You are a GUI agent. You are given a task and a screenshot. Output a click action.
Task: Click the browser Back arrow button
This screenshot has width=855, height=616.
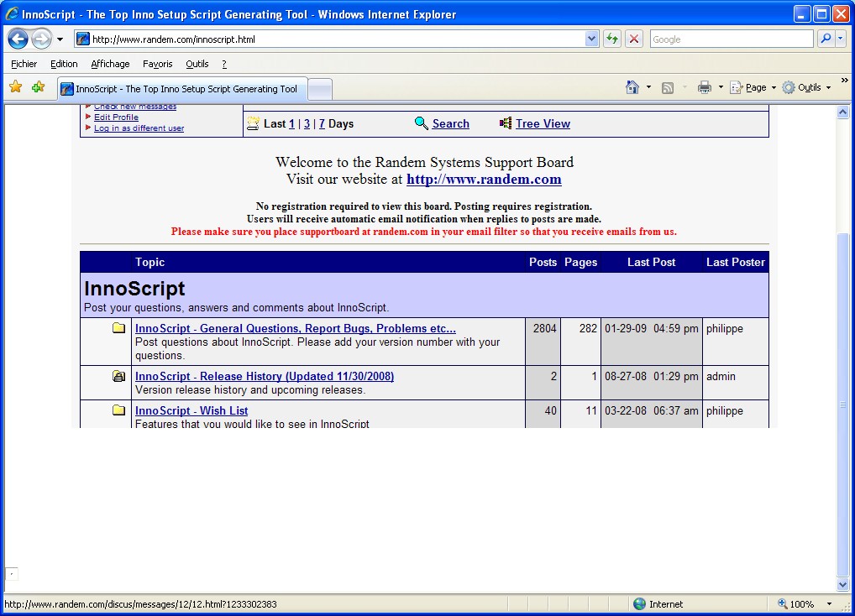click(18, 39)
